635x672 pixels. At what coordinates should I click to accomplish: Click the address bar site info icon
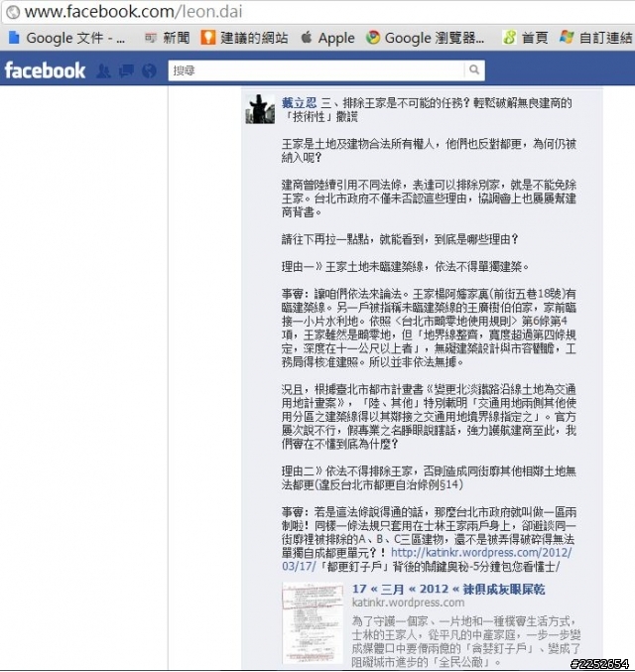[13, 12]
